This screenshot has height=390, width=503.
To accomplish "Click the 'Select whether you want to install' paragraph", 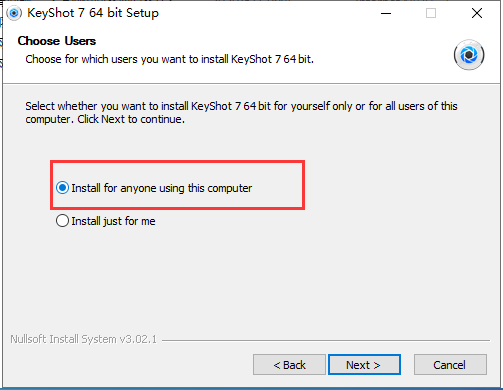I will (241, 113).
